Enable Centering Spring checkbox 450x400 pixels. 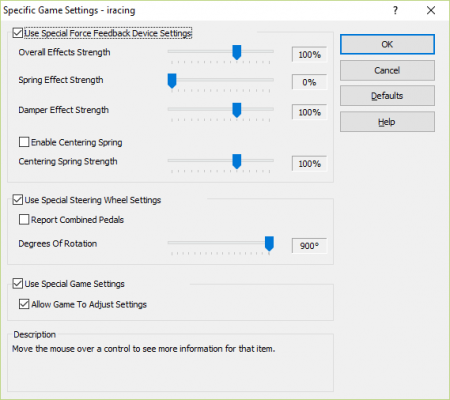[24, 142]
